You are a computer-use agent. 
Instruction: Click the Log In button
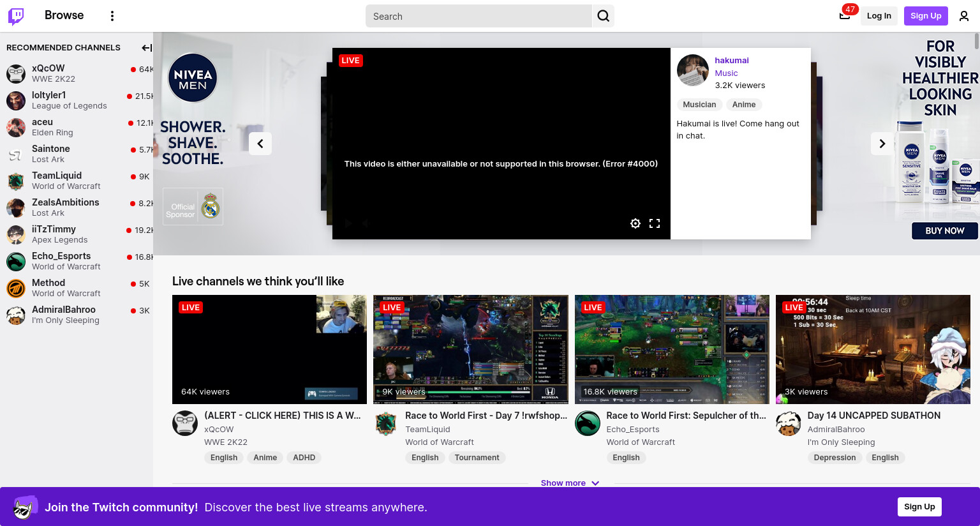click(879, 16)
